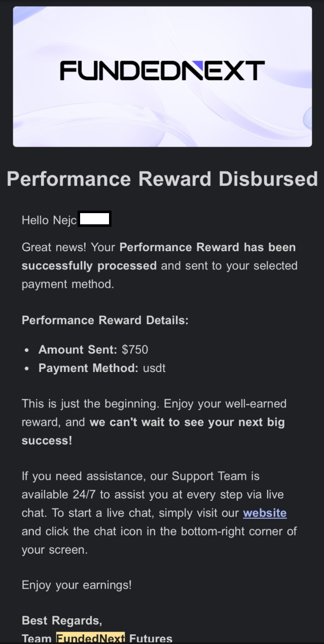324x644 pixels.
Task: Click the bullet point beside Payment Method
Action: pyautogui.click(x=27, y=368)
